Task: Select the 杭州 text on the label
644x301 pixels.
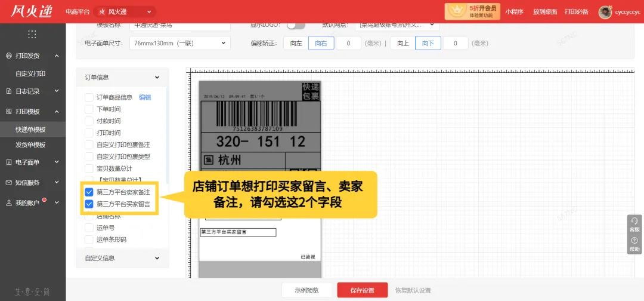Action: (229, 161)
